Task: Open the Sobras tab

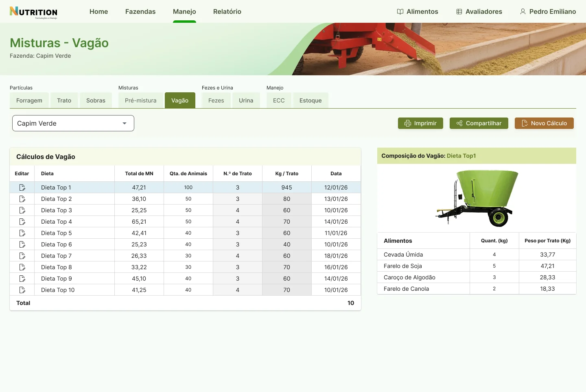Action: pyautogui.click(x=96, y=100)
